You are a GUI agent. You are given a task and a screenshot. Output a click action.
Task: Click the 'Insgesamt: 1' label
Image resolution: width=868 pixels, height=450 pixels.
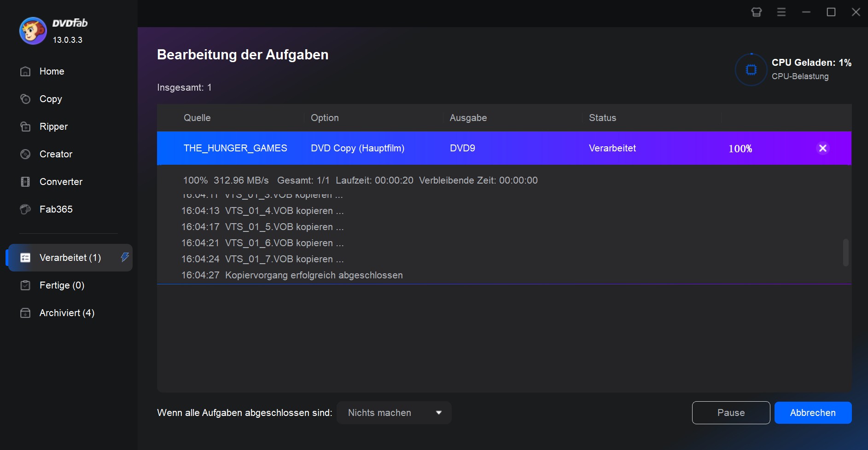click(x=184, y=87)
